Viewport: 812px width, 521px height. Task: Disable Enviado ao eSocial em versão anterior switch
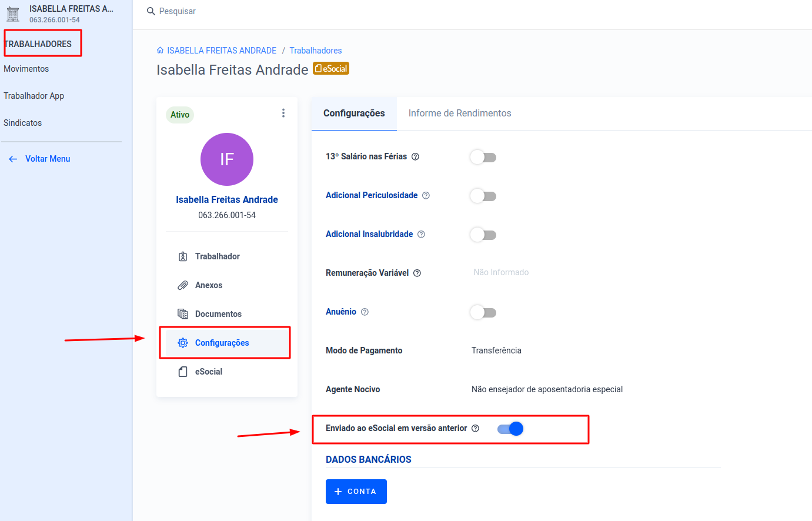click(x=510, y=429)
